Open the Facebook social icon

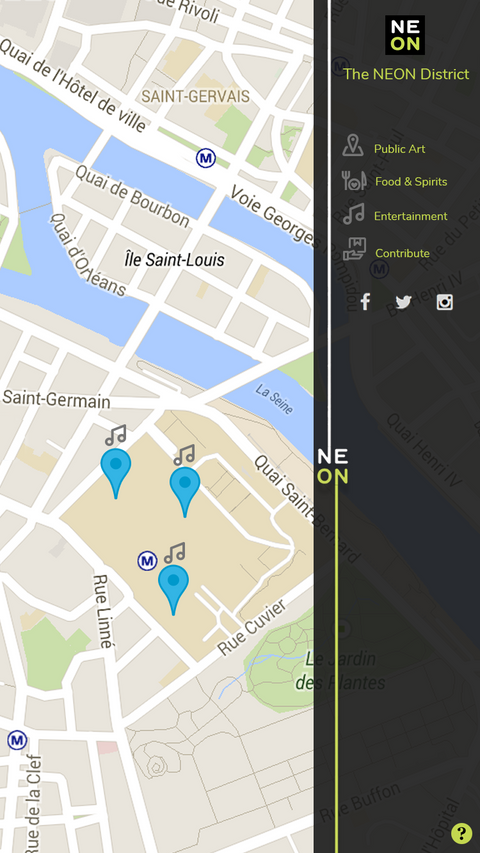[x=365, y=301]
